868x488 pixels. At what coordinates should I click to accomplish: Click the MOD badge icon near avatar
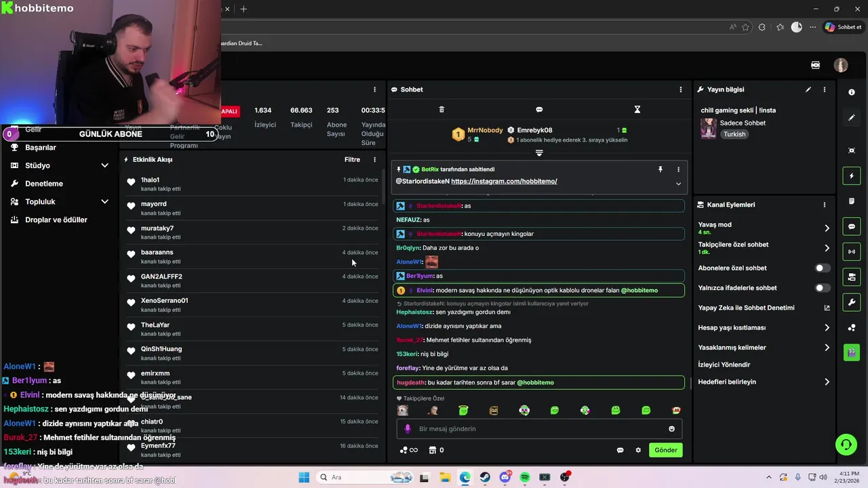point(815,65)
